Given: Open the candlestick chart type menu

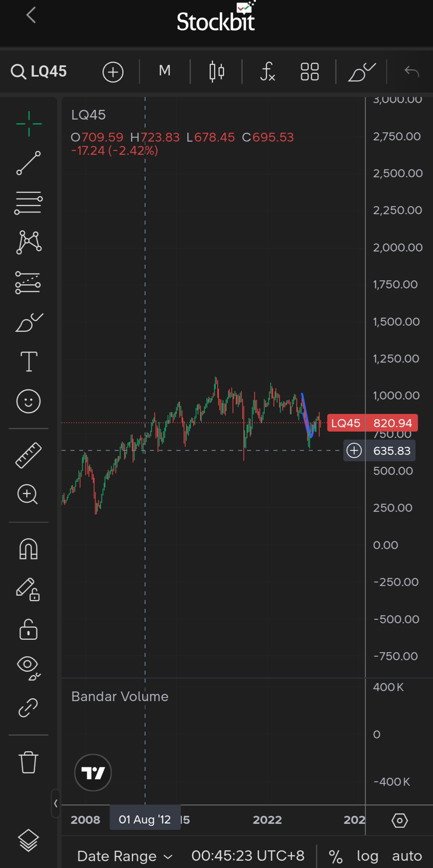Looking at the screenshot, I should pyautogui.click(x=216, y=72).
